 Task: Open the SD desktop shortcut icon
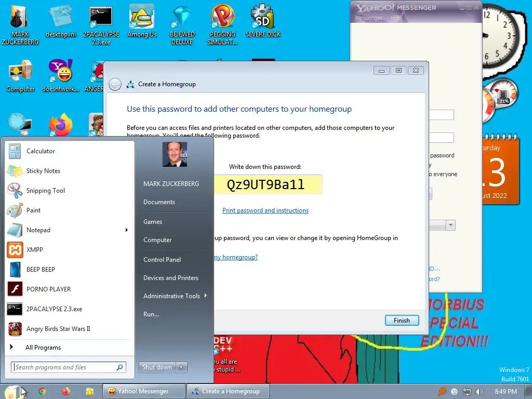click(263, 21)
